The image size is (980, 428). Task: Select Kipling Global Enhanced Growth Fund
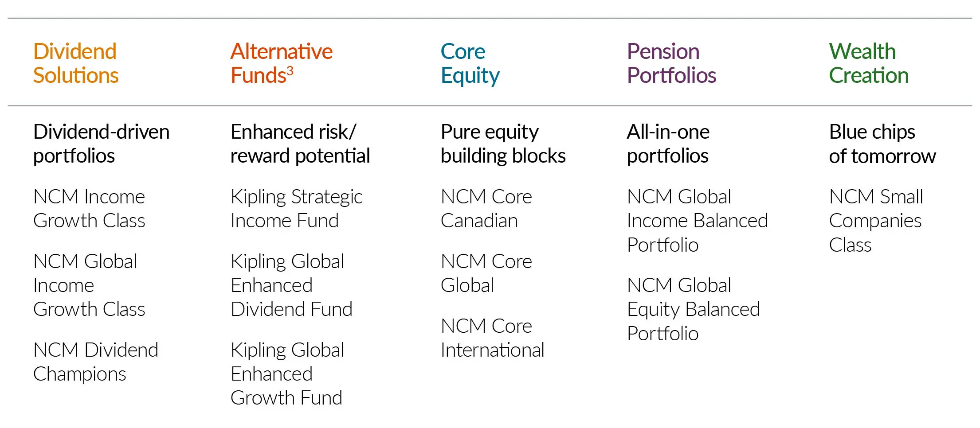tap(287, 374)
